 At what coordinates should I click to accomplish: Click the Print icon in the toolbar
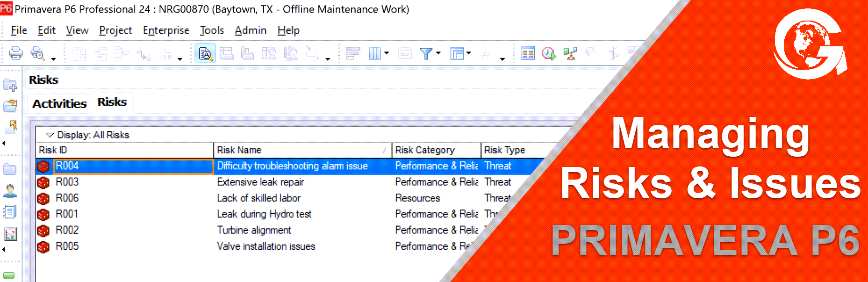coord(16,53)
